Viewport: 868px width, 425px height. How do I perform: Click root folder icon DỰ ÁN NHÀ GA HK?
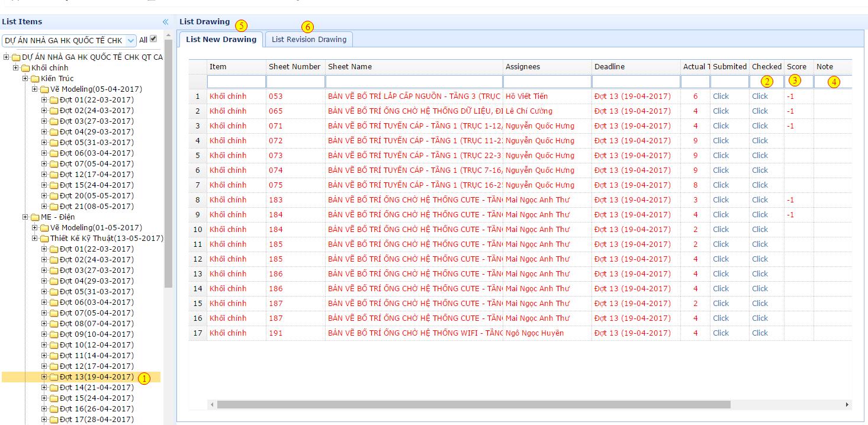(16, 57)
